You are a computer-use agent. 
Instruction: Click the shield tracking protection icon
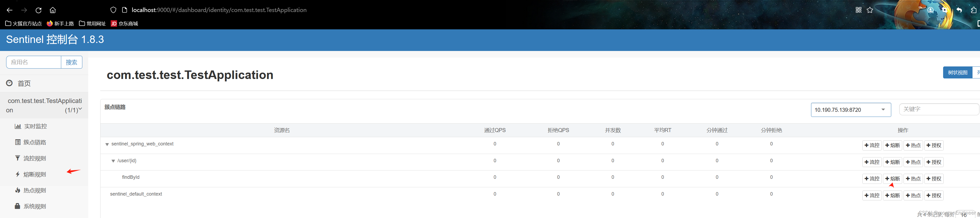(113, 10)
